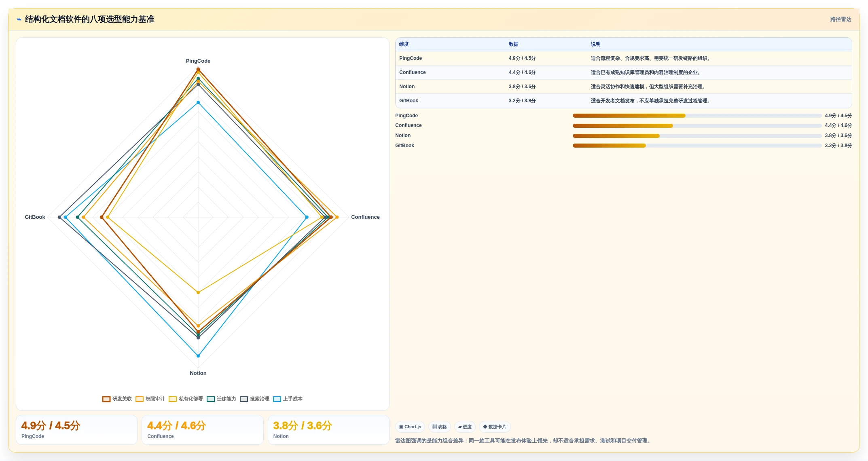The width and height of the screenshot is (868, 461).
Task: Click the PingCode axis label on radar
Action: click(x=198, y=61)
